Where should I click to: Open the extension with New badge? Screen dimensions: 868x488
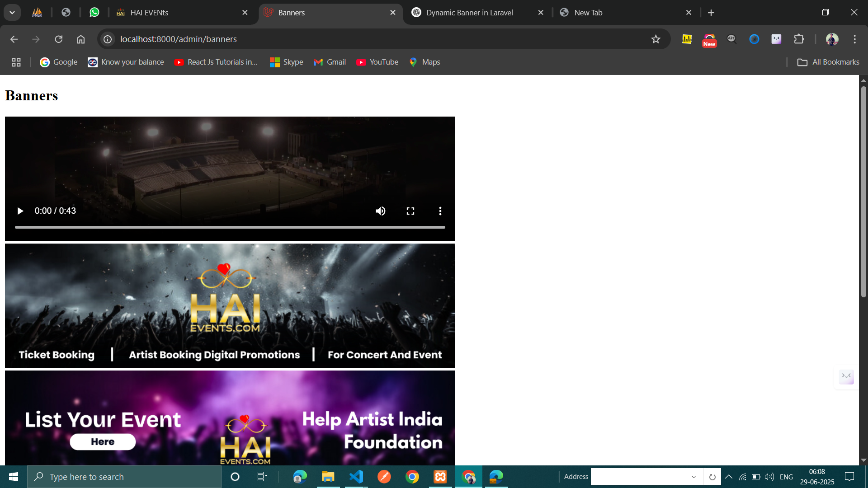[709, 40]
